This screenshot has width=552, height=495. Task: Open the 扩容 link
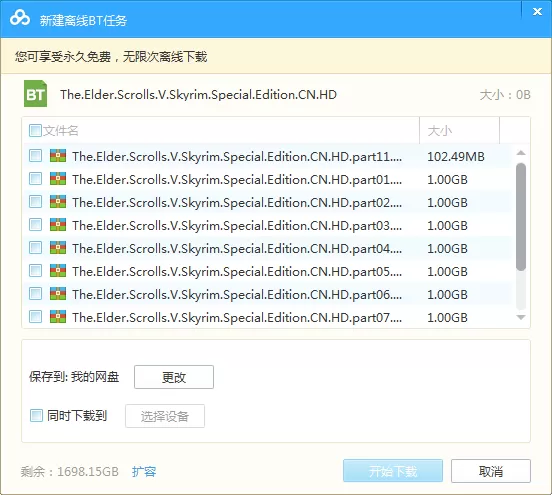tap(144, 471)
